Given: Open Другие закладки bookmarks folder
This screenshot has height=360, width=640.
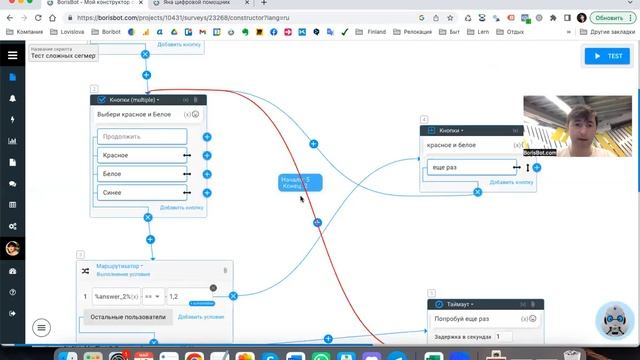Looking at the screenshot, I should [607, 32].
